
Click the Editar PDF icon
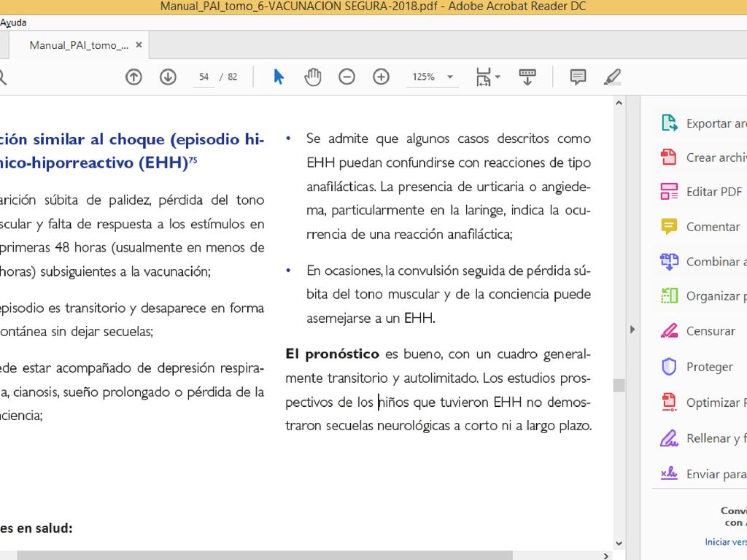tap(670, 192)
